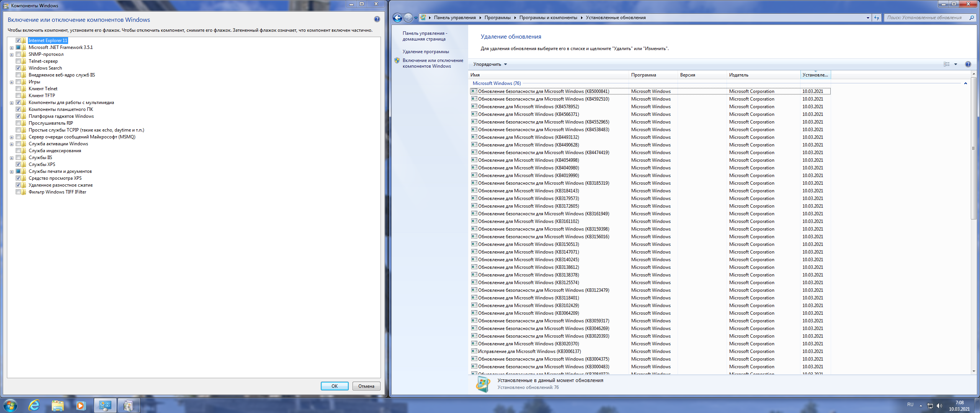The image size is (980, 413).
Task: Expand the Microsoft .NET Framework 3.5.1 node
Action: click(12, 48)
